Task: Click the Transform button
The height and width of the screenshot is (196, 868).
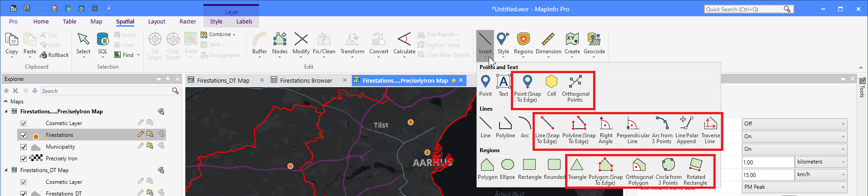Action: click(352, 44)
